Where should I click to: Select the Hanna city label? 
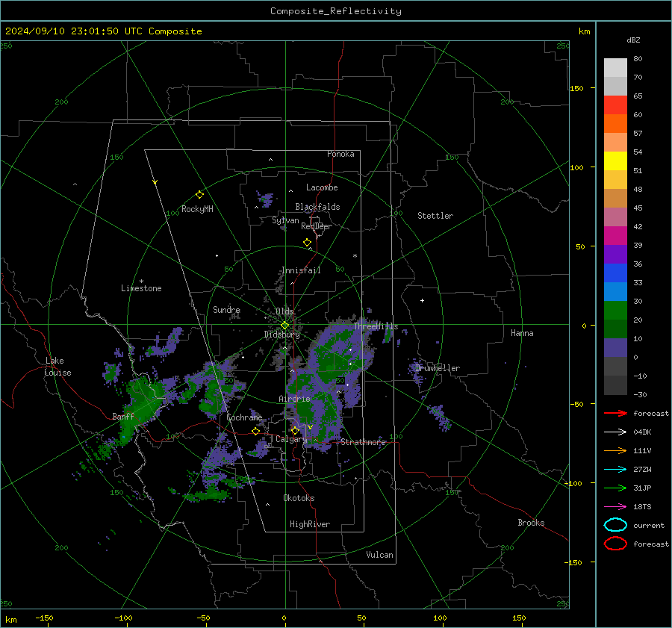(x=522, y=333)
